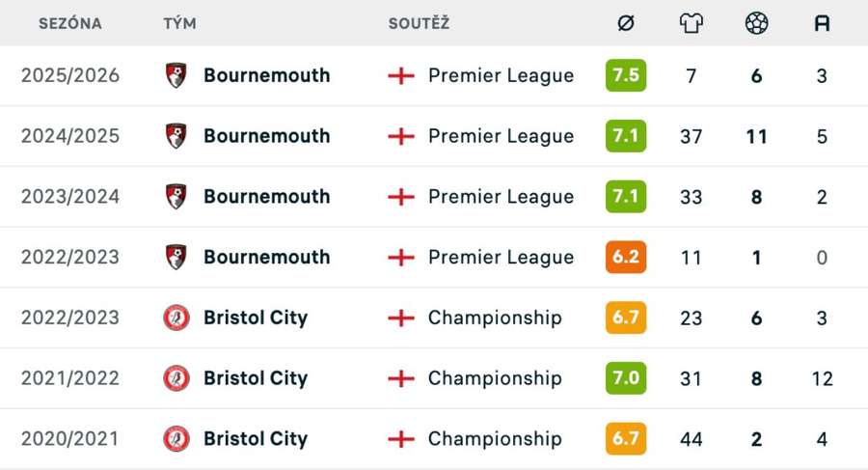
Task: Open Championship link in 2021/2022 row
Action: click(x=495, y=378)
